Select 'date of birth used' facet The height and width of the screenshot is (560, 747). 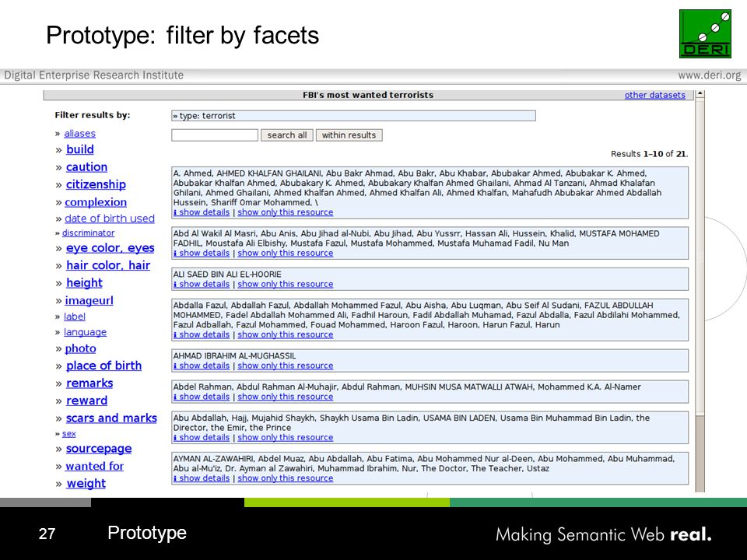tap(110, 219)
